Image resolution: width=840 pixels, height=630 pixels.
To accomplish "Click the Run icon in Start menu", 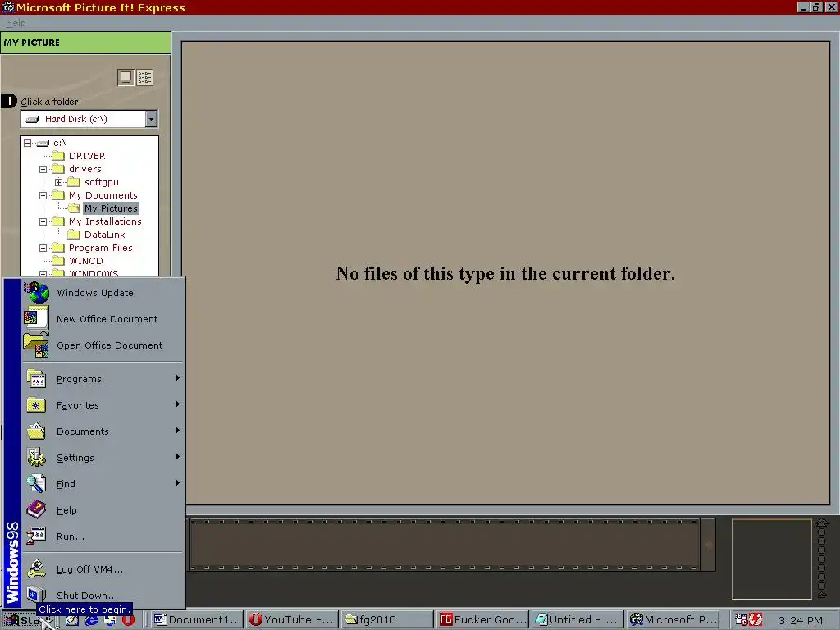I will click(36, 536).
